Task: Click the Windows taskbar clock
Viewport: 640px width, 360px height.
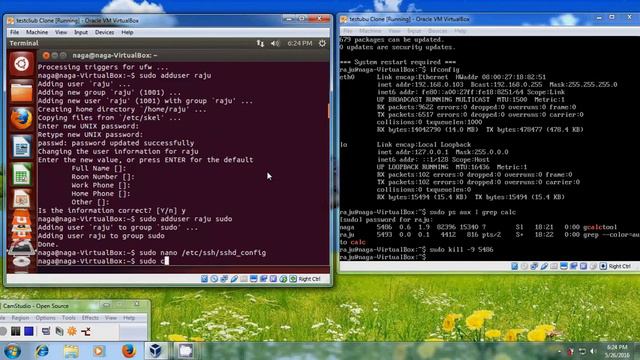Action: click(617, 351)
